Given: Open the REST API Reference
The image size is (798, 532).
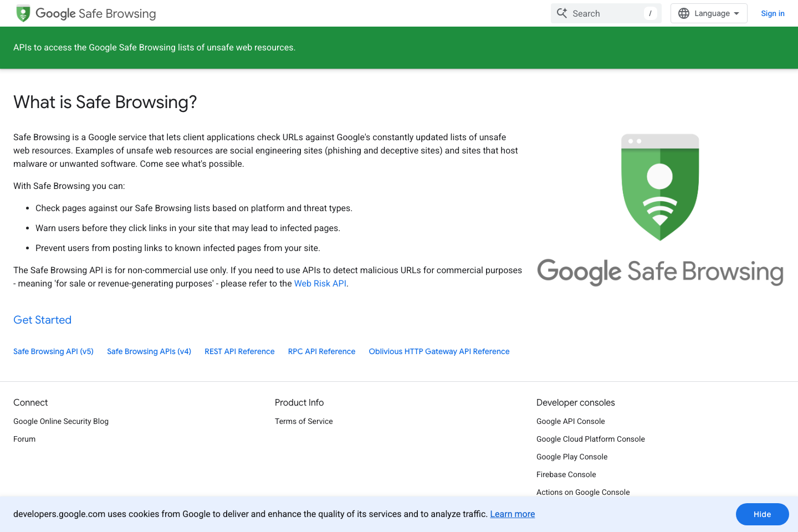Looking at the screenshot, I should tap(239, 351).
